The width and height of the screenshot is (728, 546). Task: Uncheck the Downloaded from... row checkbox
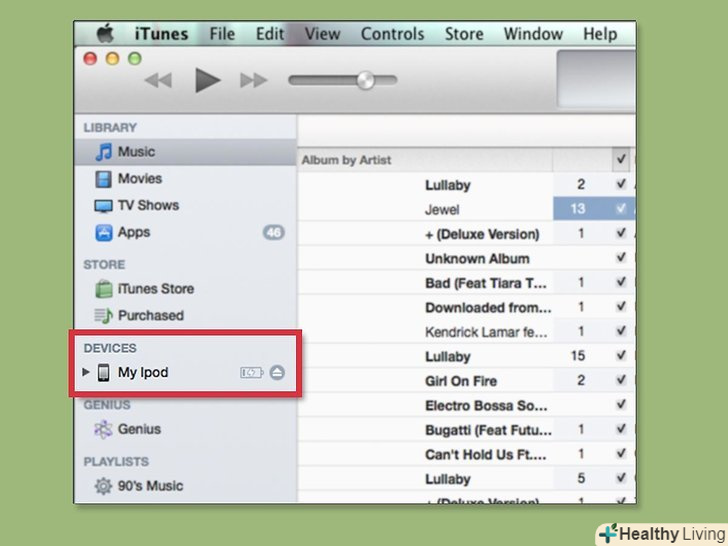coord(621,307)
